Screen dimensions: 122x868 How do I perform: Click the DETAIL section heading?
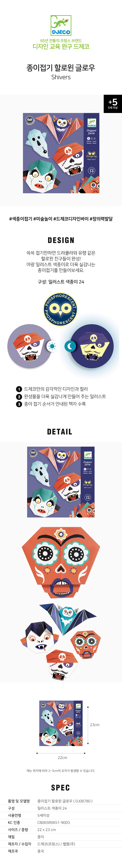pos(60,432)
